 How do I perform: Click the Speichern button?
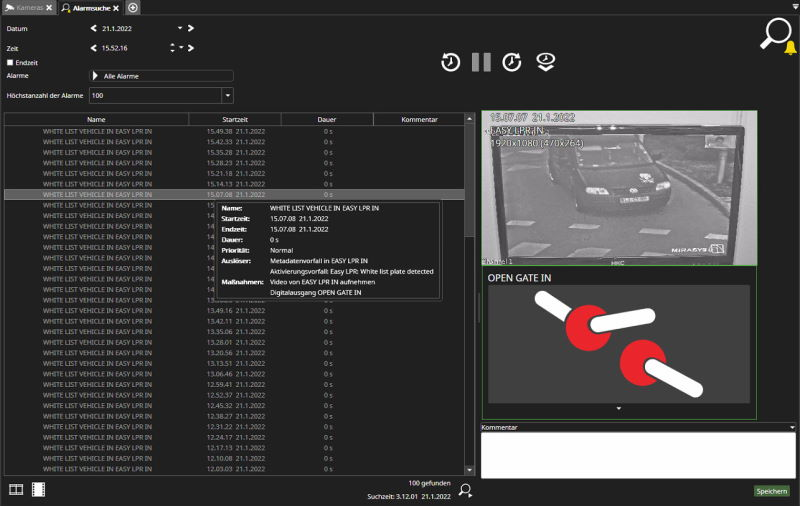[771, 491]
